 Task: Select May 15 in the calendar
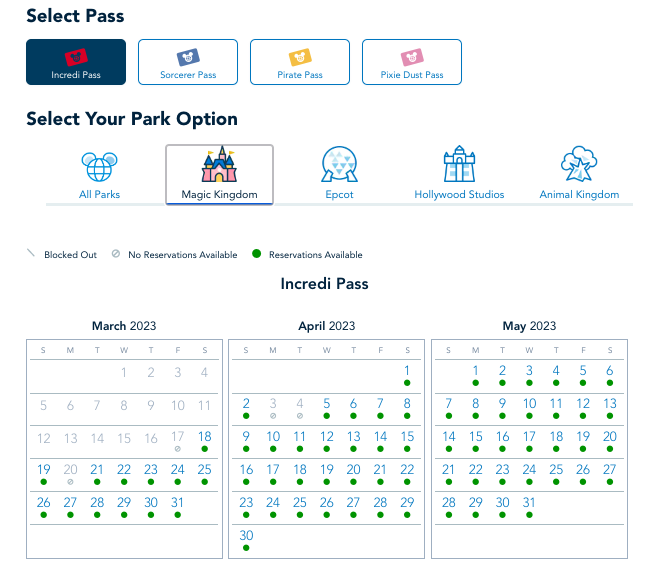476,437
